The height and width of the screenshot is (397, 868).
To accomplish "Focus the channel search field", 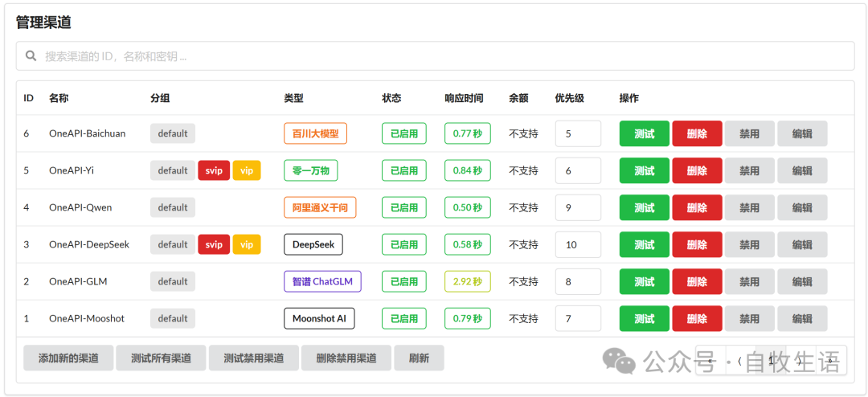I will tap(435, 56).
